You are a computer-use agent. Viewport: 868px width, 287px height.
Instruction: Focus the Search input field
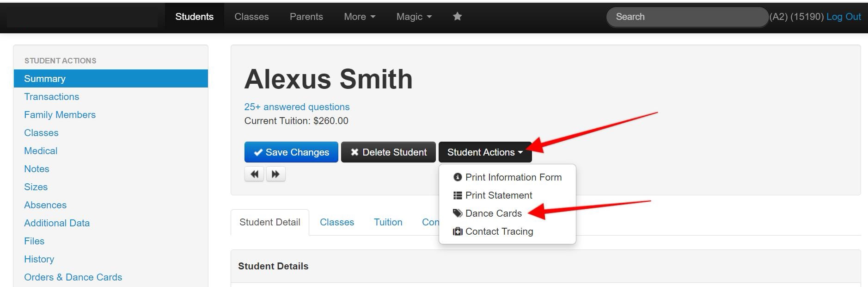(687, 17)
